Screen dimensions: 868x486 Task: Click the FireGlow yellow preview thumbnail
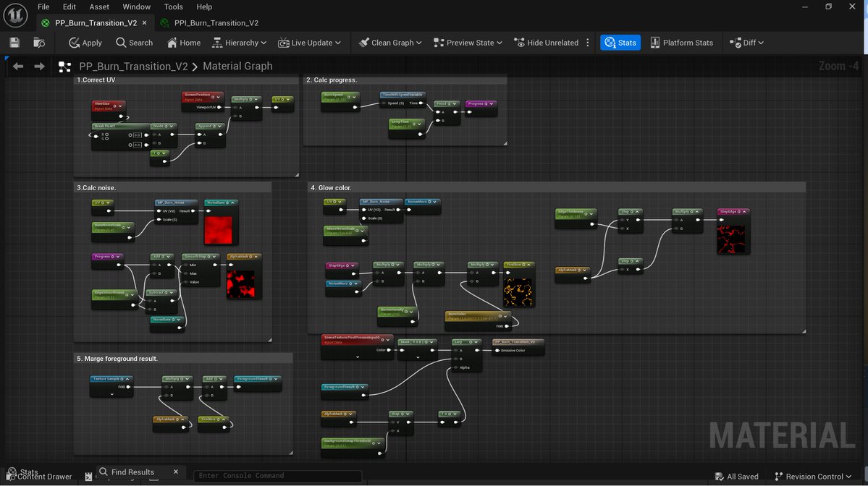point(518,292)
